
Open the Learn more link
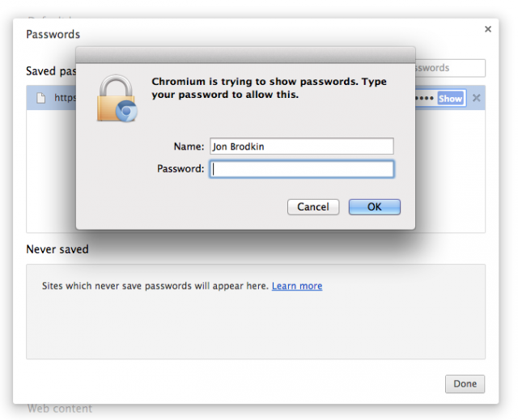coord(297,286)
